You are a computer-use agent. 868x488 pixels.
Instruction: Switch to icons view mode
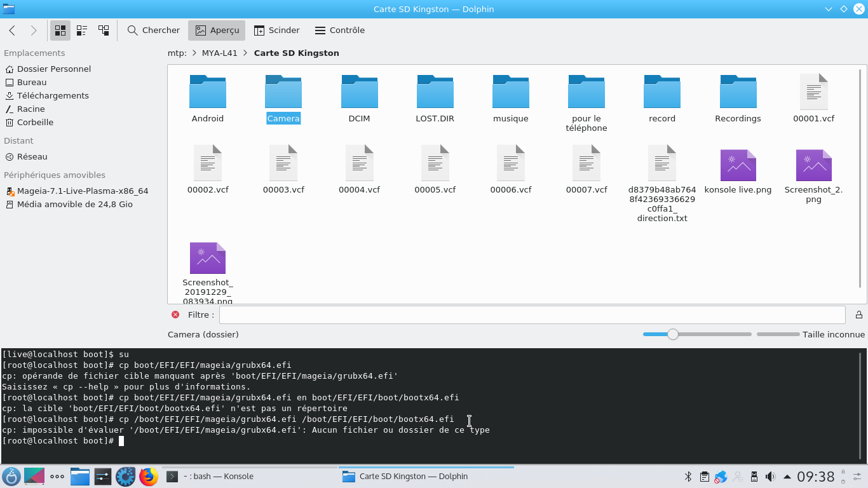pyautogui.click(x=60, y=30)
